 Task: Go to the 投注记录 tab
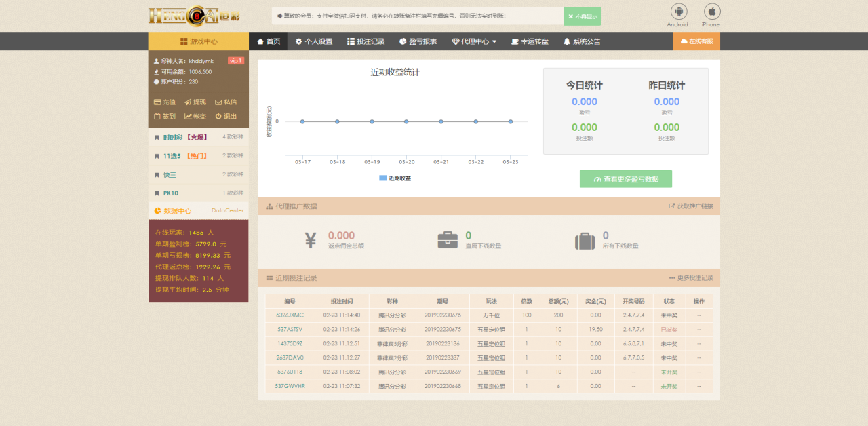tap(366, 41)
